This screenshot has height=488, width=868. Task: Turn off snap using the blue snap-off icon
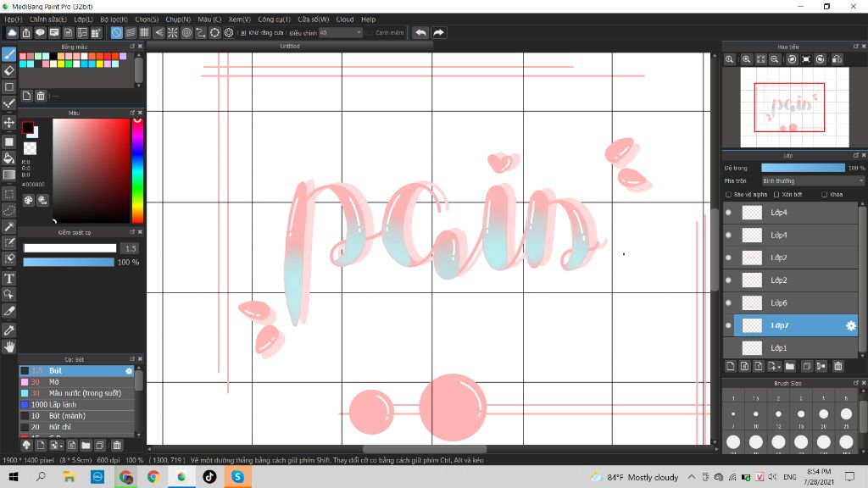pyautogui.click(x=116, y=33)
